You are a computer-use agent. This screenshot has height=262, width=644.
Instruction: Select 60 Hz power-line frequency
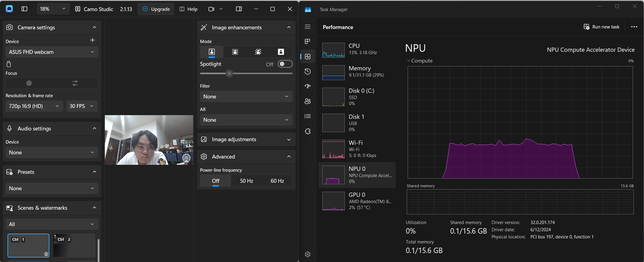277,181
